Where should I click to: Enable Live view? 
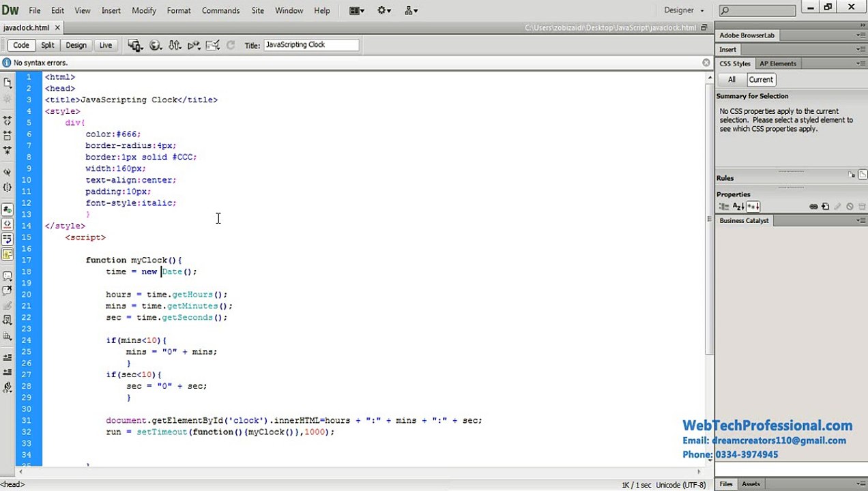[x=105, y=45]
